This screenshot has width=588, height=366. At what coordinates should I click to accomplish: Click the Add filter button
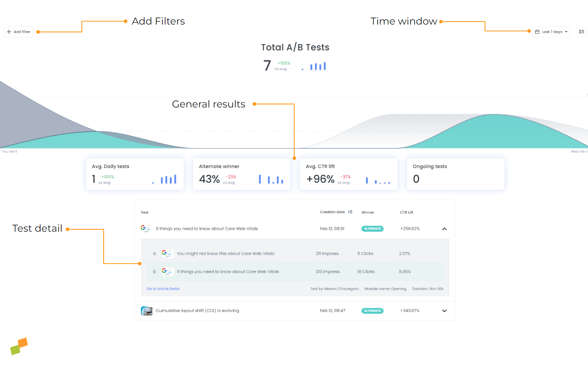(18, 32)
